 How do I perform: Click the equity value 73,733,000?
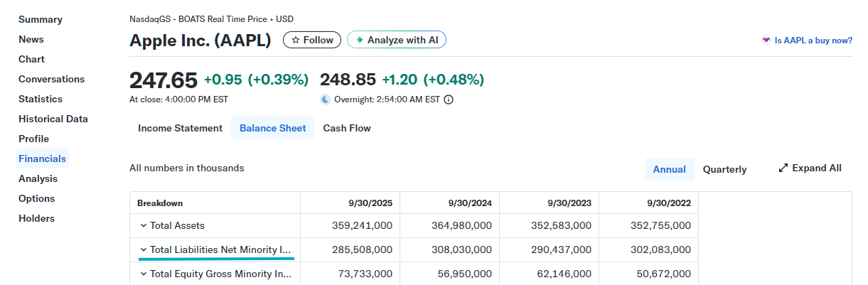[x=365, y=274]
